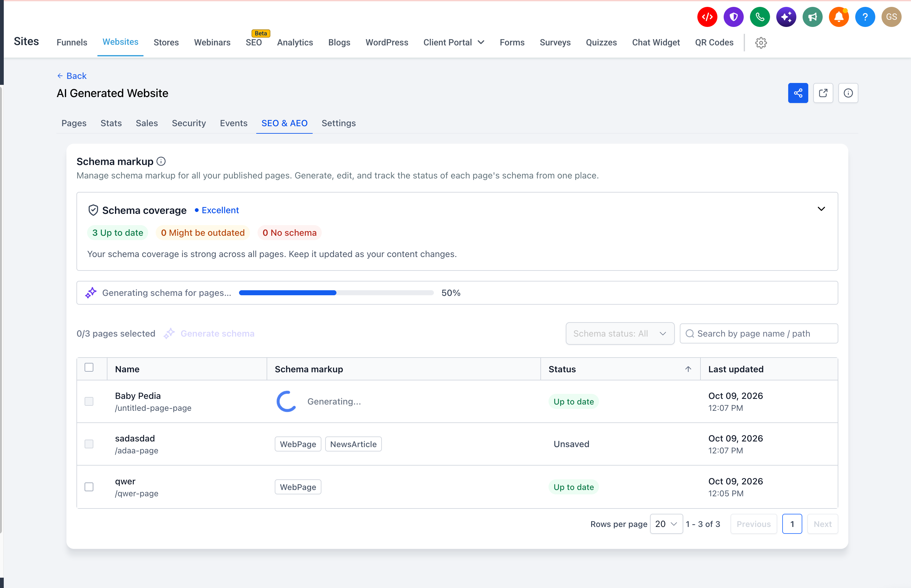911x588 pixels.
Task: Collapse the Schema coverage panel chevron
Action: coord(821,209)
